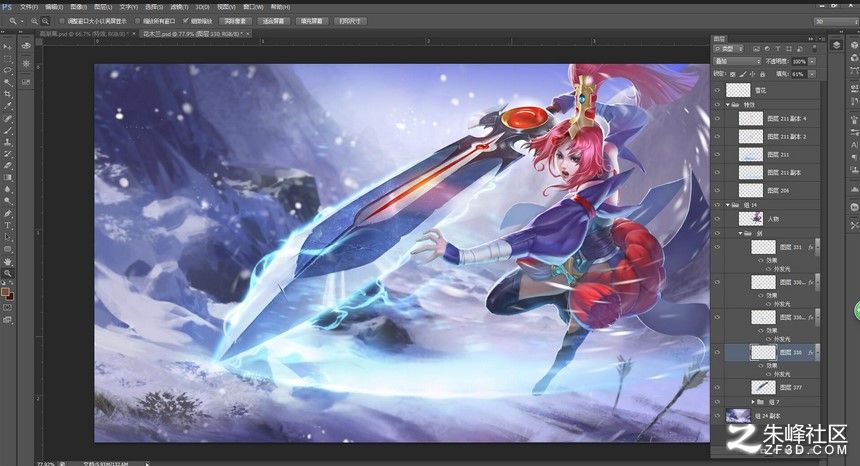Image resolution: width=860 pixels, height=466 pixels.
Task: Select the Dodge tool
Action: click(x=8, y=201)
